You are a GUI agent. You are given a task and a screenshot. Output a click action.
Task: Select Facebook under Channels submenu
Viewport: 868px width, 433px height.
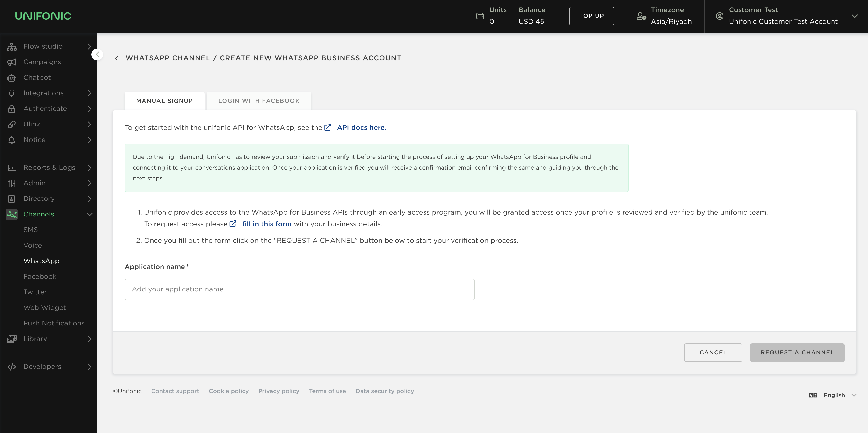(x=40, y=277)
